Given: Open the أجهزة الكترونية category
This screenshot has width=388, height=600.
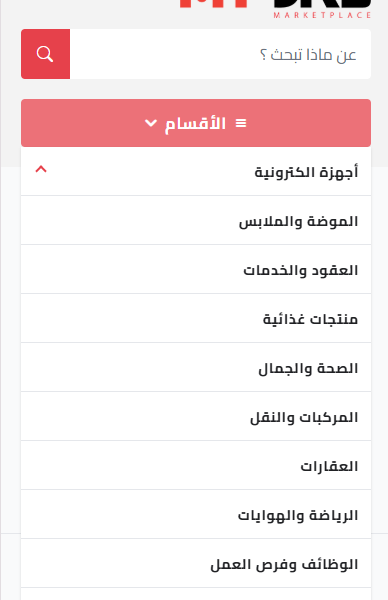Looking at the screenshot, I should tap(306, 172).
